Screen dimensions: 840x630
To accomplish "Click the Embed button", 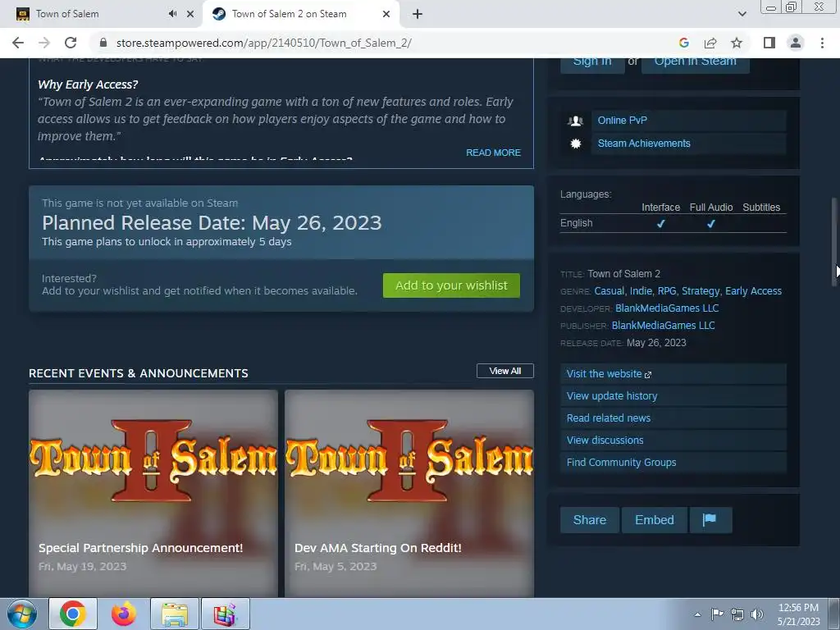I will pyautogui.click(x=654, y=520).
